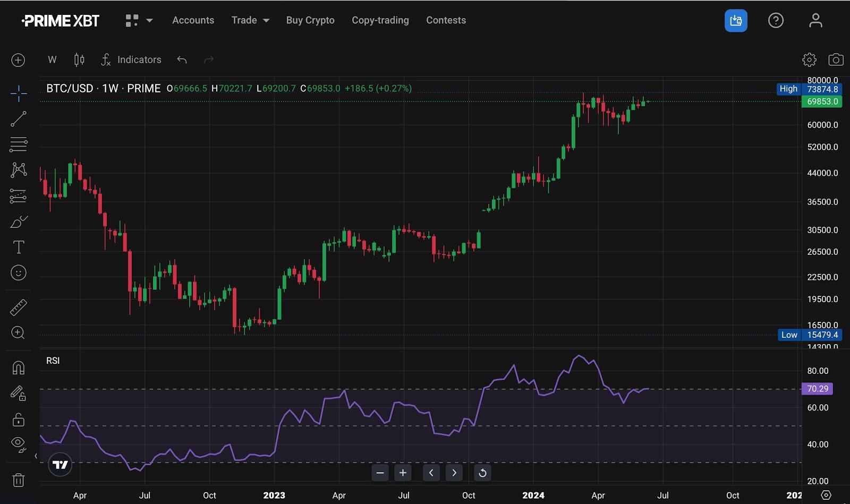Go to the Copy-trading page
The width and height of the screenshot is (850, 504).
pos(380,20)
